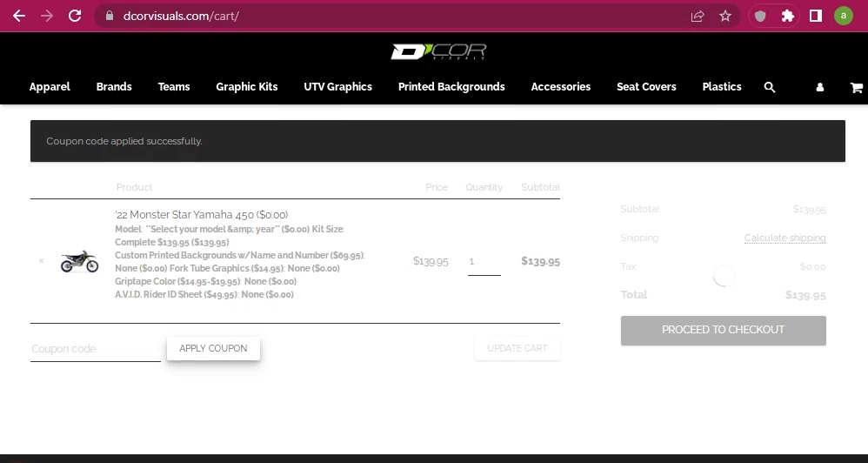Click the share page icon in address bar
The height and width of the screenshot is (463, 868).
698,16
